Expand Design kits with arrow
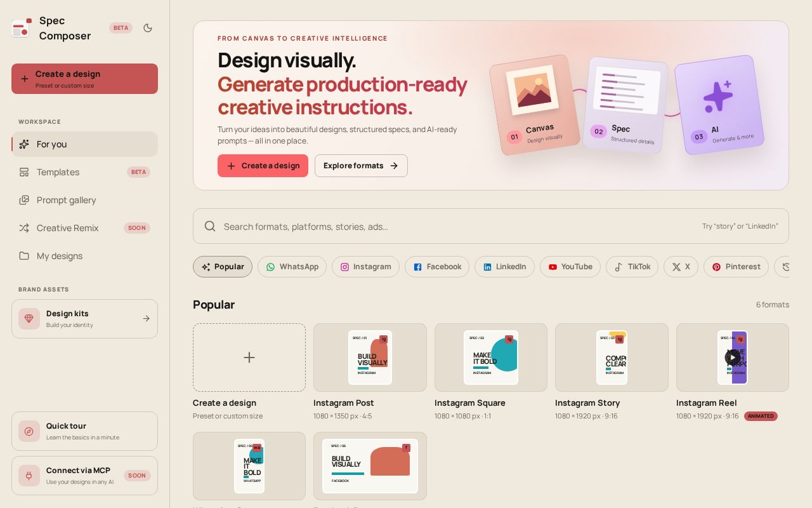Image resolution: width=812 pixels, height=508 pixels. tap(147, 319)
